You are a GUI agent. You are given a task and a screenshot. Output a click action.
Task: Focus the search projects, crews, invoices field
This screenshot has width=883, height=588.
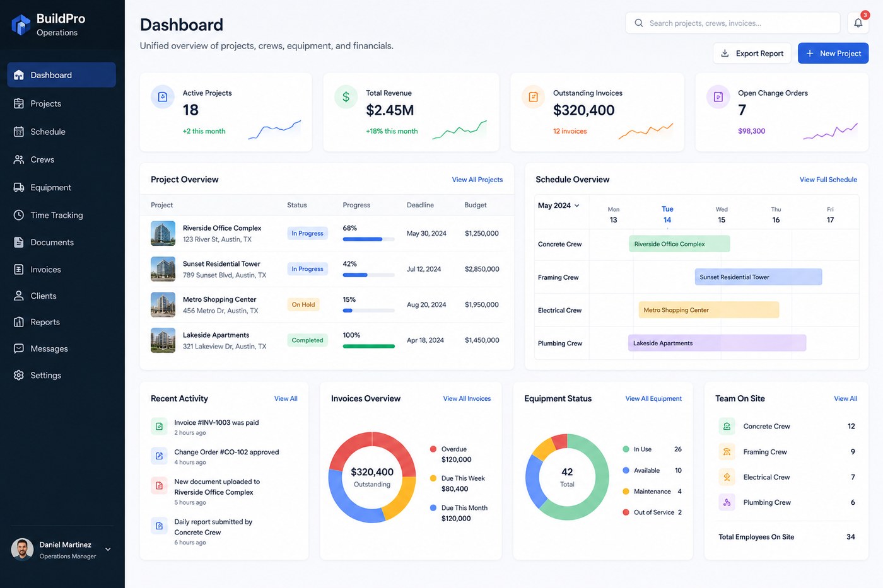point(733,23)
